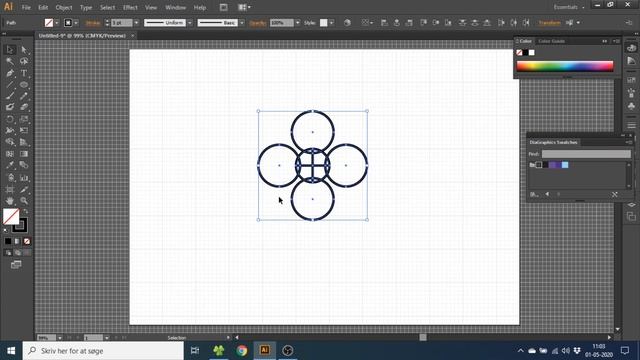The width and height of the screenshot is (640, 360).
Task: Open the Stroke color dropdown in control bar
Action: [x=76, y=23]
